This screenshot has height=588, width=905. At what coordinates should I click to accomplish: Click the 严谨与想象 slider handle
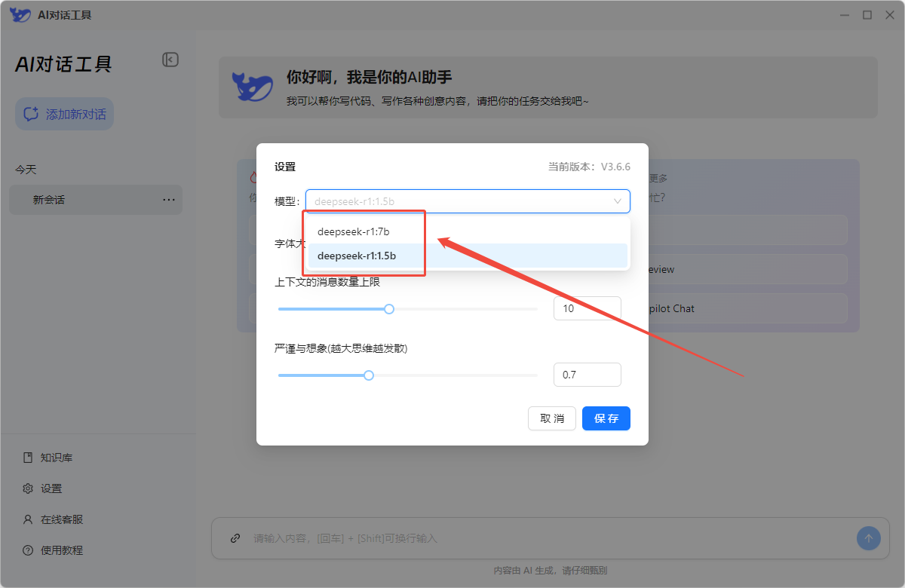tap(369, 375)
